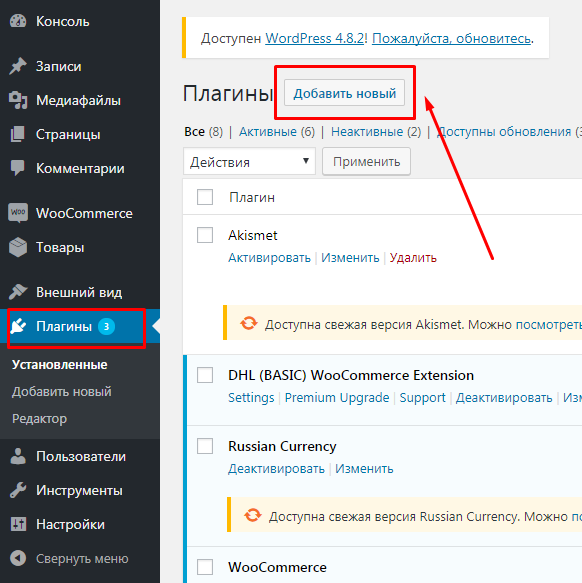Click Деактивировать under Russian Currency

pyautogui.click(x=276, y=468)
